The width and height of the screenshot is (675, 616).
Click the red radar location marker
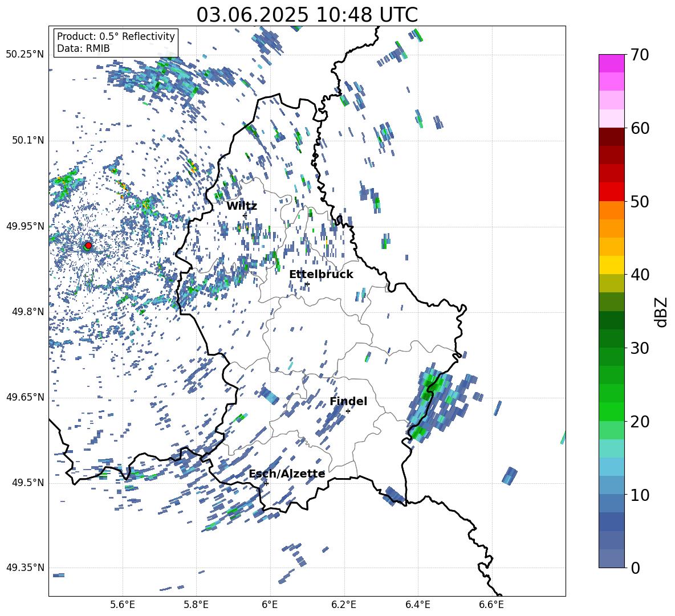[88, 246]
